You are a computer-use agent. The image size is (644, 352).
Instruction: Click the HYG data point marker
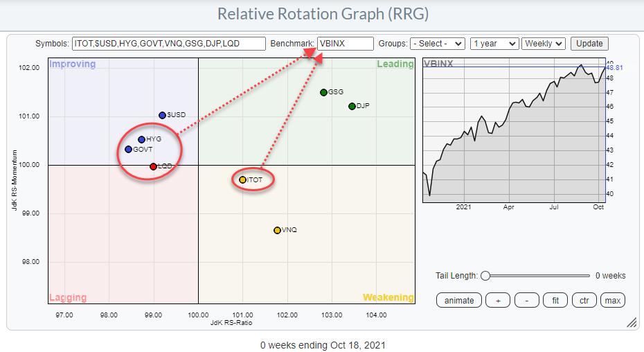click(x=141, y=139)
